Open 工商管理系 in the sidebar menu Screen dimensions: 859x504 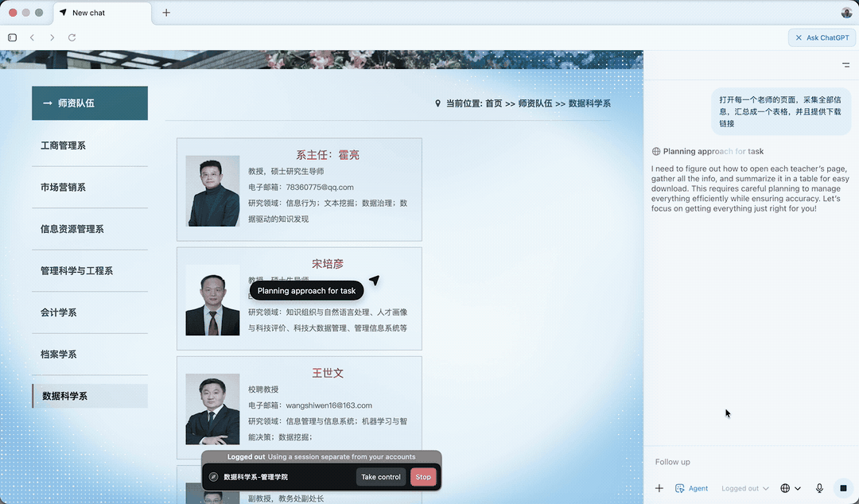[x=64, y=145]
